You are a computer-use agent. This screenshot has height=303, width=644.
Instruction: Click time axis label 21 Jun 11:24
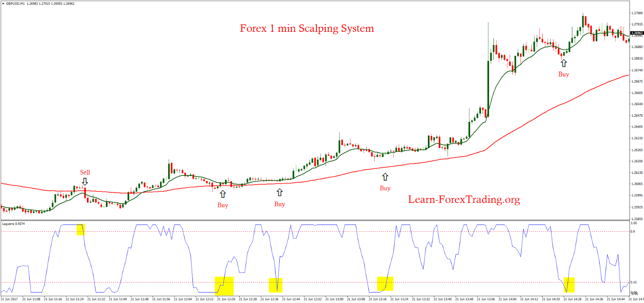tap(75, 299)
